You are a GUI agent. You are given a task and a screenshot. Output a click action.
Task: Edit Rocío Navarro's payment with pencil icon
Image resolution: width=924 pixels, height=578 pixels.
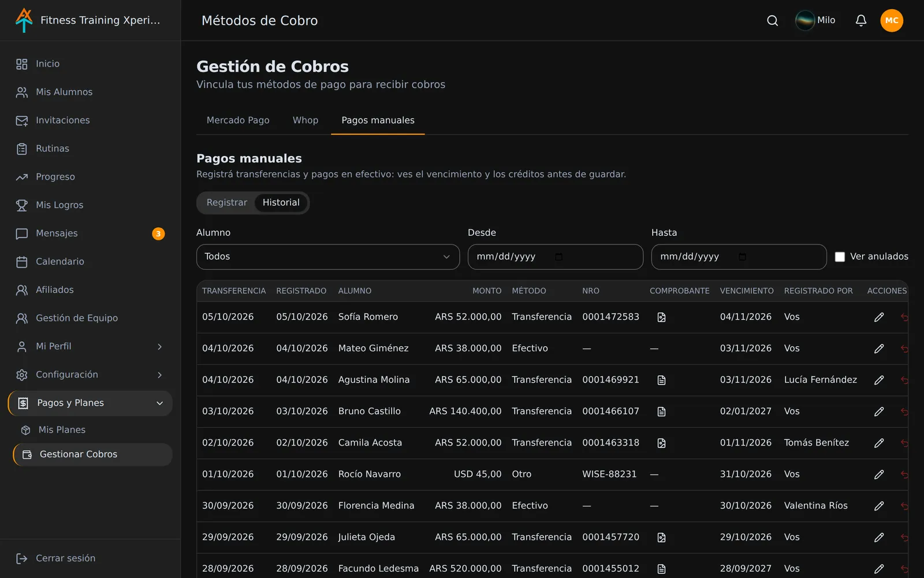click(879, 475)
